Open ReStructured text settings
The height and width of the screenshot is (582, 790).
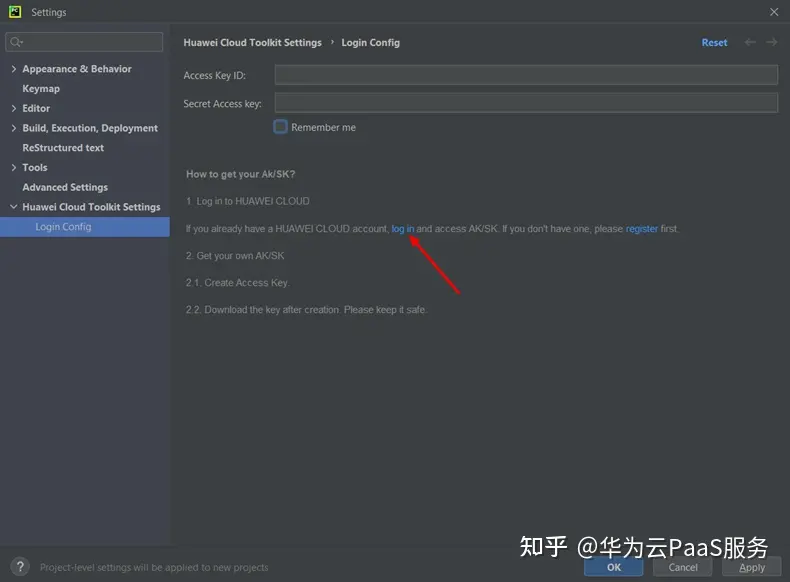click(63, 148)
